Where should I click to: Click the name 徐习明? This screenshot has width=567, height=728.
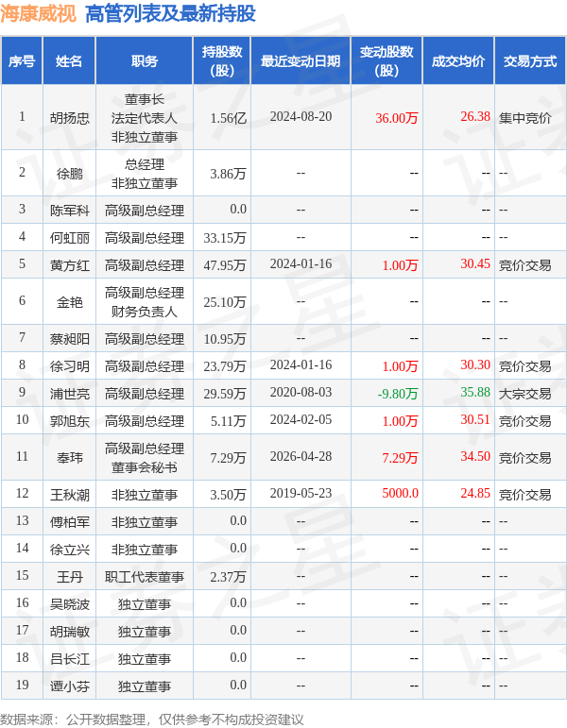point(70,366)
